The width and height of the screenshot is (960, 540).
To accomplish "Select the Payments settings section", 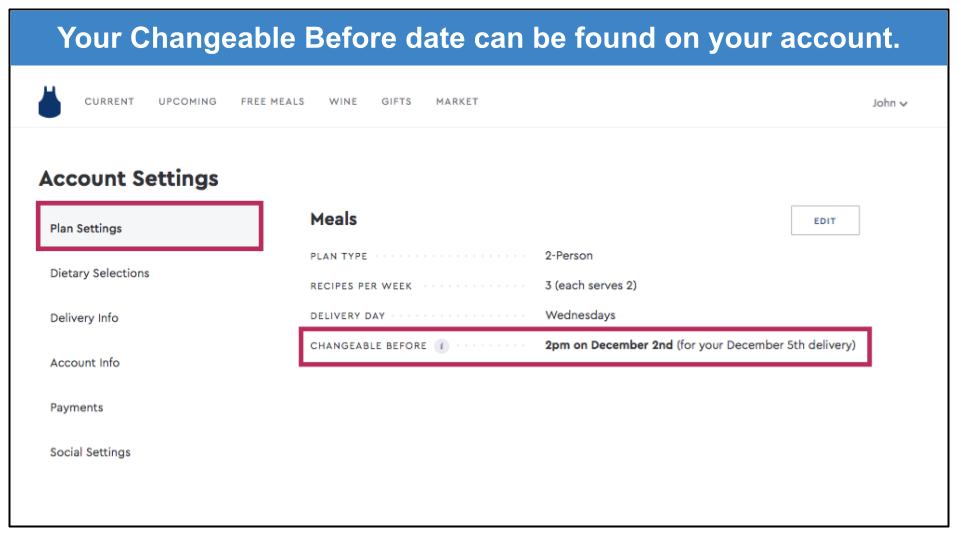I will pos(77,407).
